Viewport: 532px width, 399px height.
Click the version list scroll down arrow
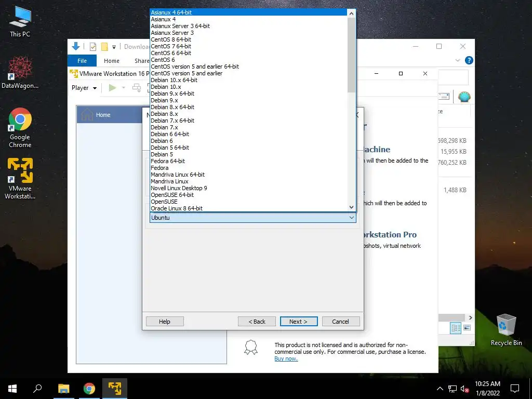tap(352, 207)
